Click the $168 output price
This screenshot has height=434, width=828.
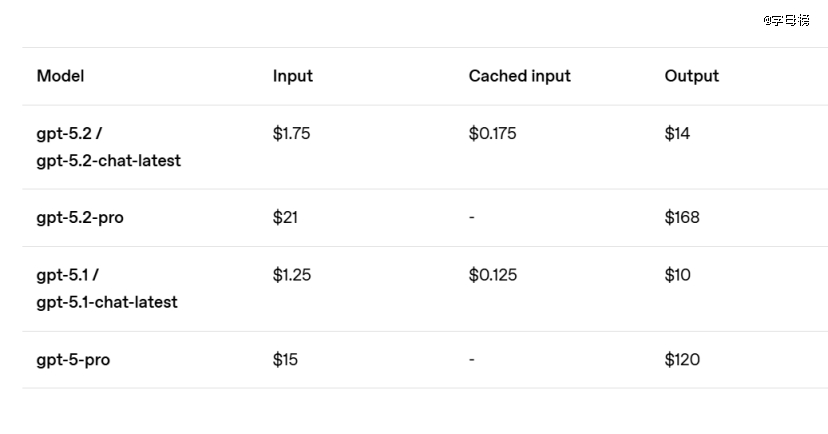pos(682,217)
